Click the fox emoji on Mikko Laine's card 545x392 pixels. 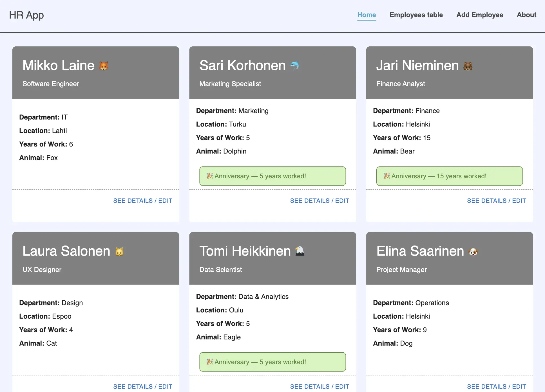[x=104, y=65]
